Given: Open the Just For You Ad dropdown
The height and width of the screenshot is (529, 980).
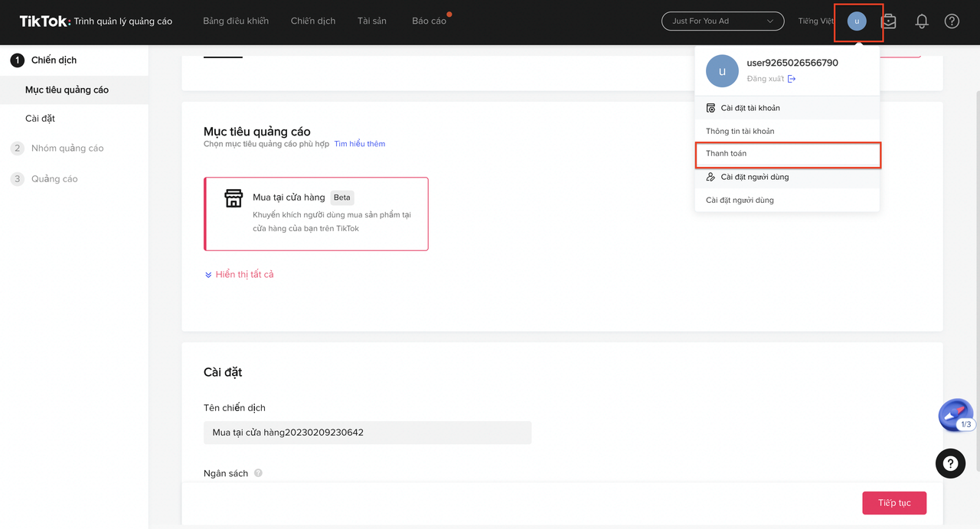Looking at the screenshot, I should [722, 21].
